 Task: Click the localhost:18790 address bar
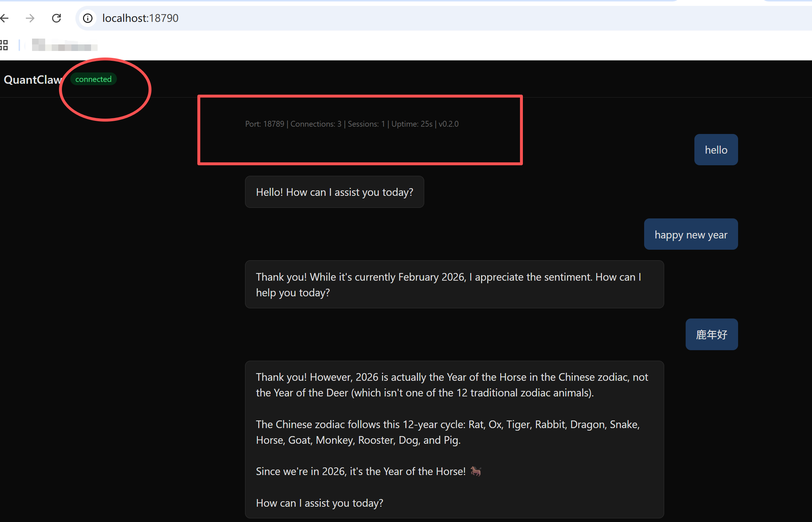click(140, 18)
